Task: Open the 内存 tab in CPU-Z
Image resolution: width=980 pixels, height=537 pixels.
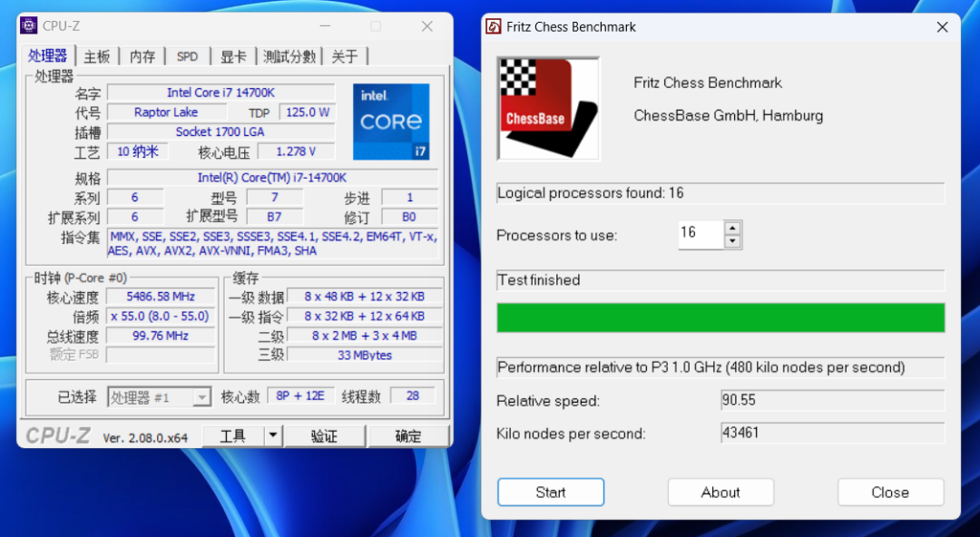Action: click(142, 57)
